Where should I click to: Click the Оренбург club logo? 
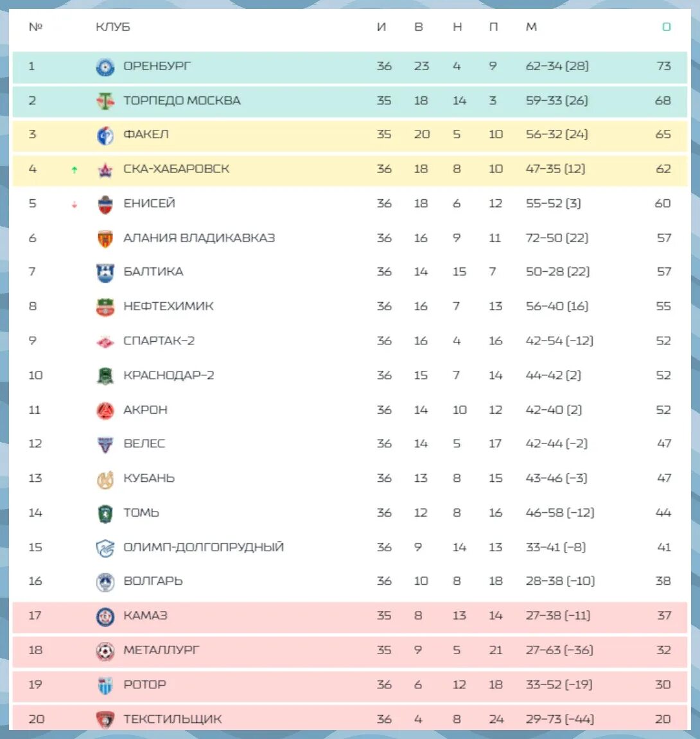click(x=105, y=67)
